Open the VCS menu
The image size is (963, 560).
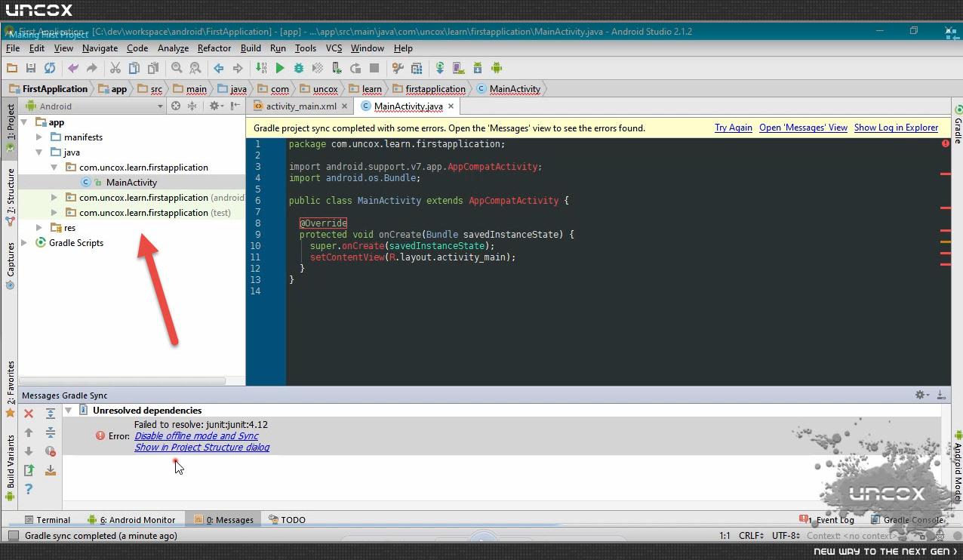click(x=334, y=48)
